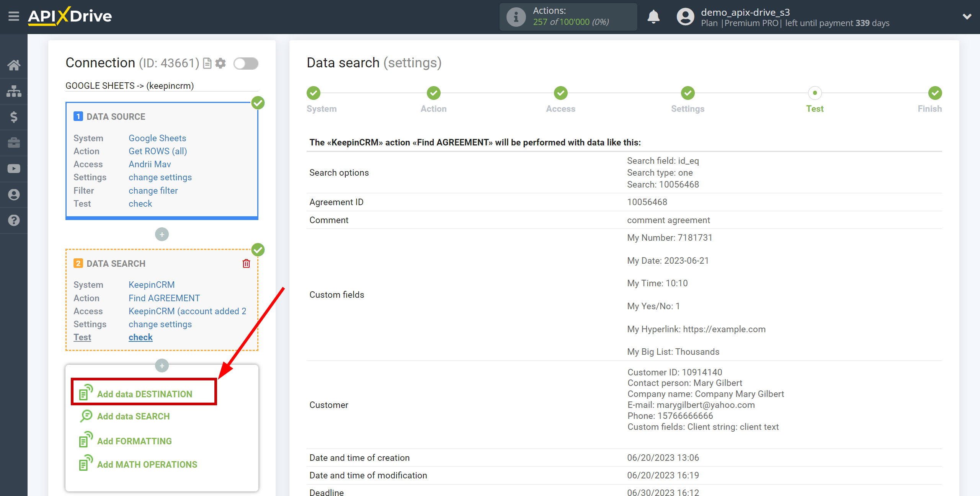Click the E-mail marygilbert@yahoo.com text
This screenshot has height=496, width=980.
[x=691, y=405]
